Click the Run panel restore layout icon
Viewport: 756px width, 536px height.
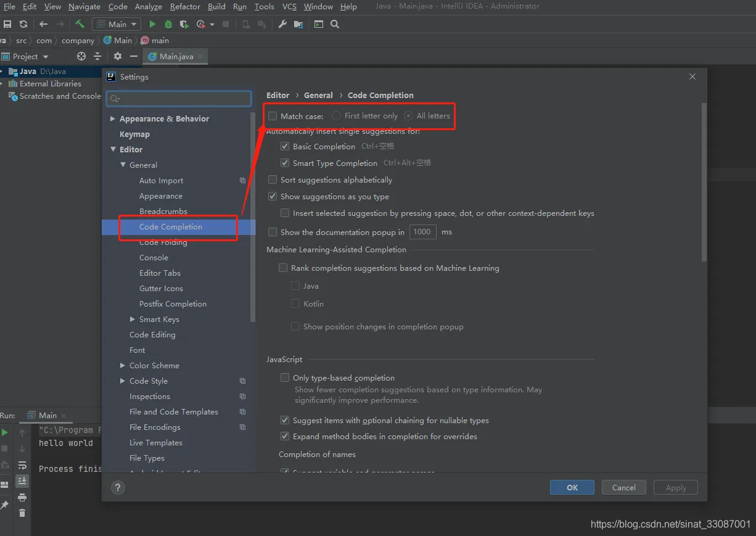coord(5,485)
